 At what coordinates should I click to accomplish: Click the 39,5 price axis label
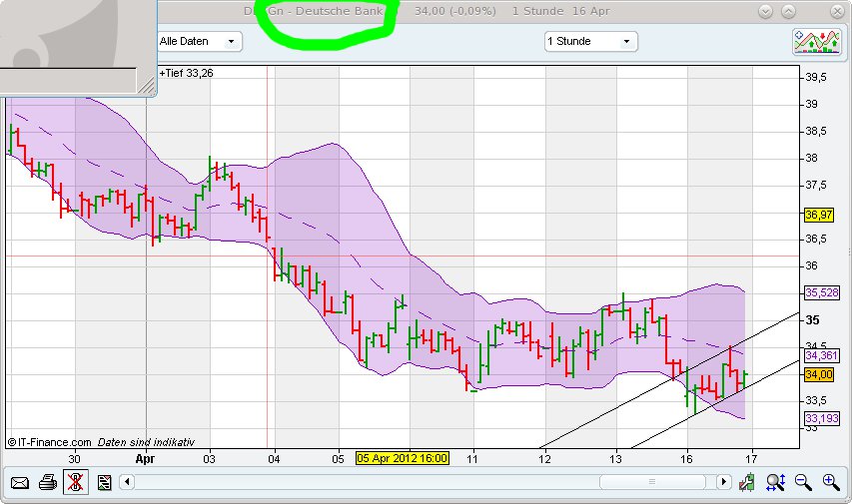click(816, 77)
